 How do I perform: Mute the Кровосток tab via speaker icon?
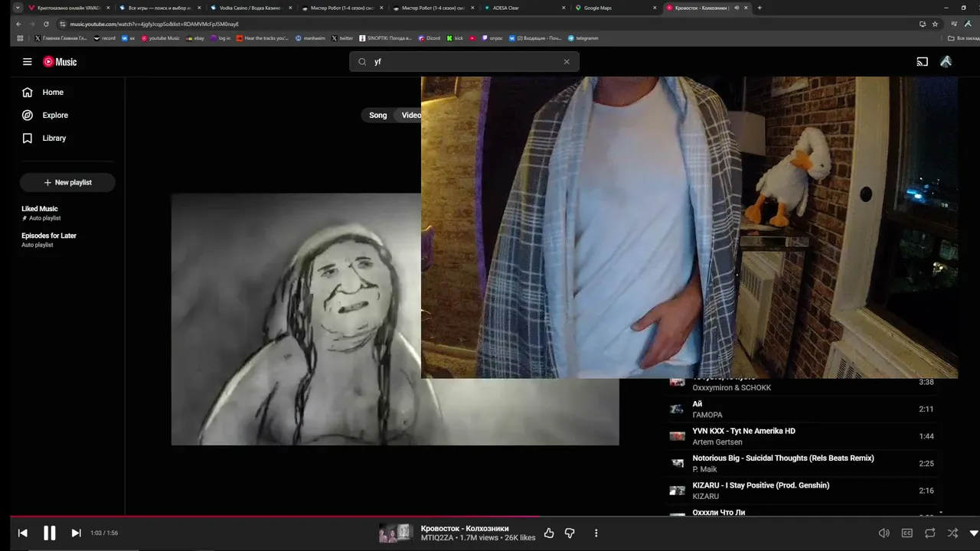pos(736,8)
